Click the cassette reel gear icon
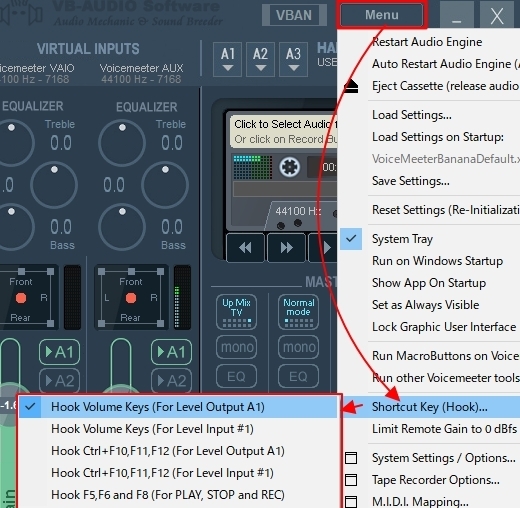The height and width of the screenshot is (508, 520). (289, 167)
